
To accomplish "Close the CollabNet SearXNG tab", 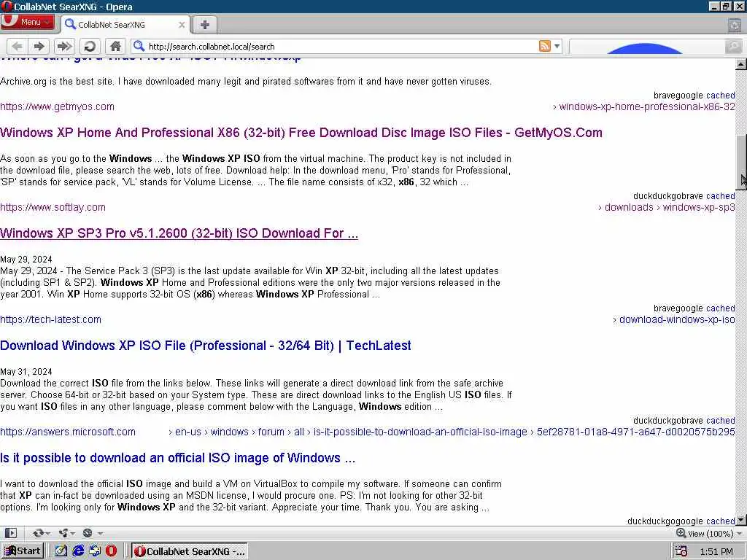I will pyautogui.click(x=182, y=25).
